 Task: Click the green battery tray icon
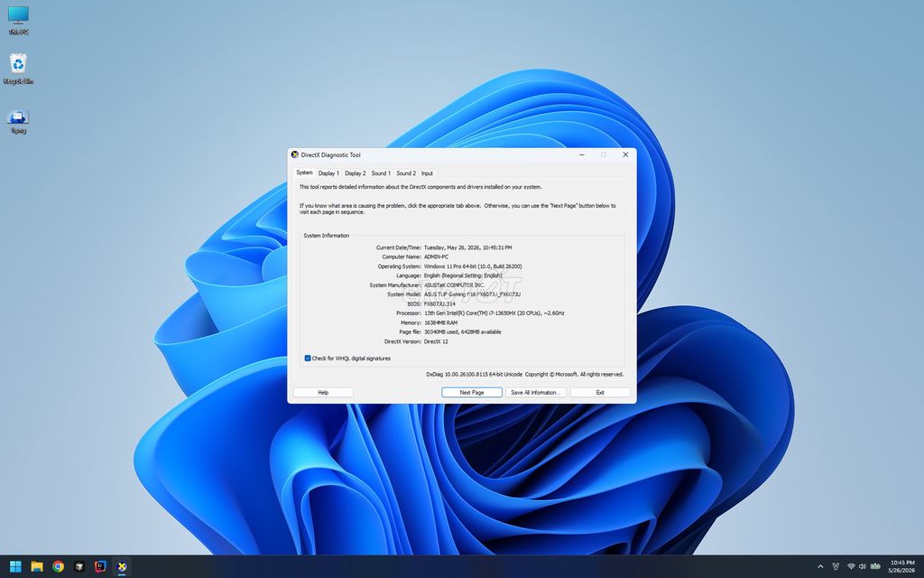tap(875, 566)
